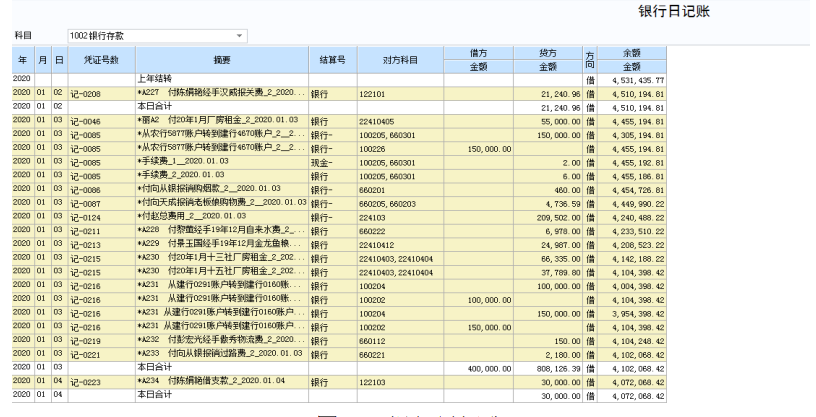Viewport: 816px width, 417px height.
Task: Select voucher 记-0221
Action: (x=101, y=355)
